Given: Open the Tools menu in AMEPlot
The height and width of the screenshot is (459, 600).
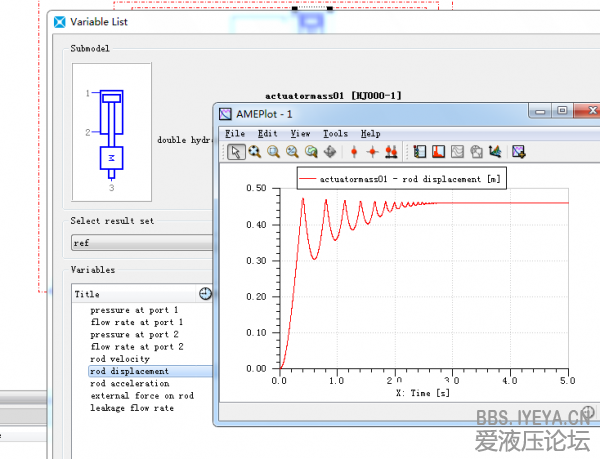Looking at the screenshot, I should [x=335, y=133].
